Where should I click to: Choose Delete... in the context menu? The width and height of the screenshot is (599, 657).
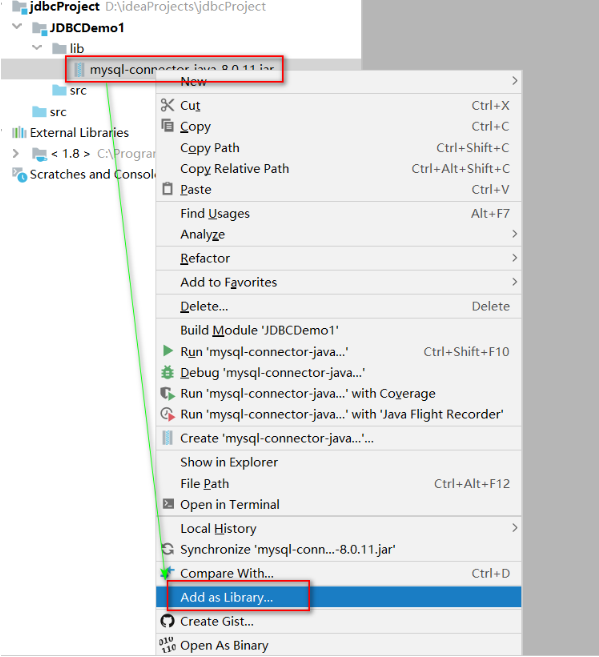tap(338, 306)
